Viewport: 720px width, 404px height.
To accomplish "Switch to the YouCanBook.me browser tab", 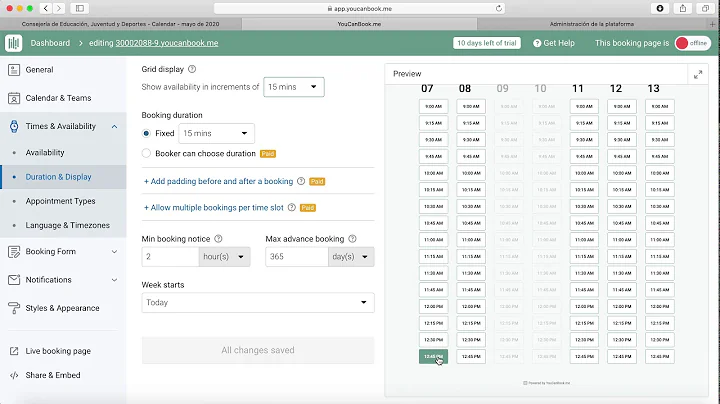I will pos(359,24).
